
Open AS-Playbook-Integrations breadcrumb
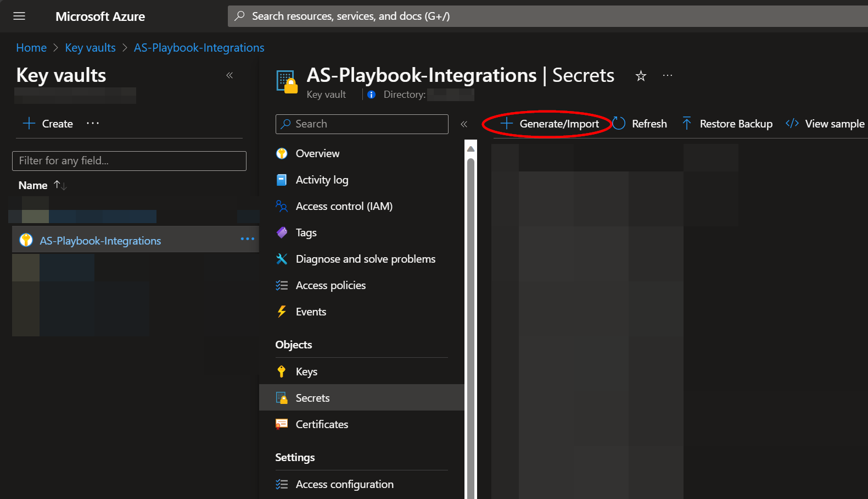pos(199,48)
